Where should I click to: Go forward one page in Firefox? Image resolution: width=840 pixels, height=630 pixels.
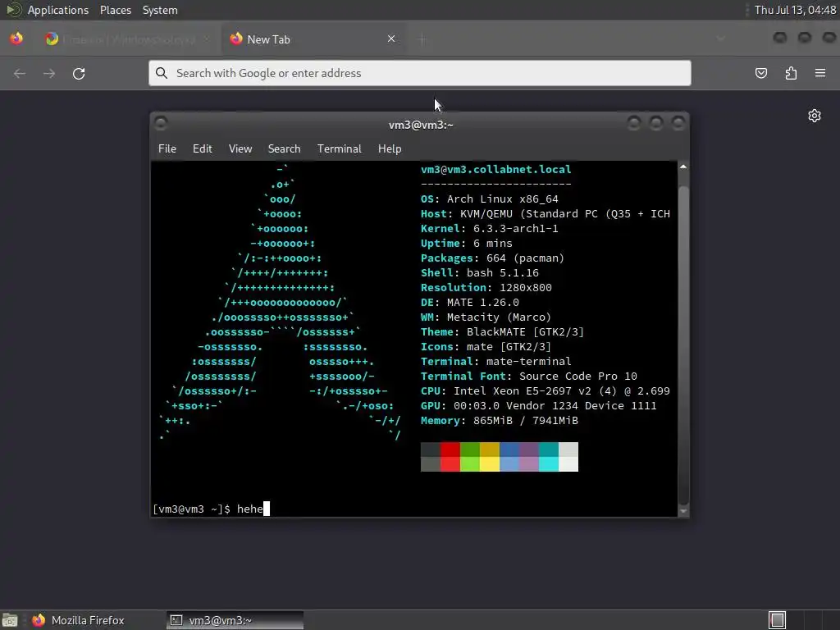[49, 73]
